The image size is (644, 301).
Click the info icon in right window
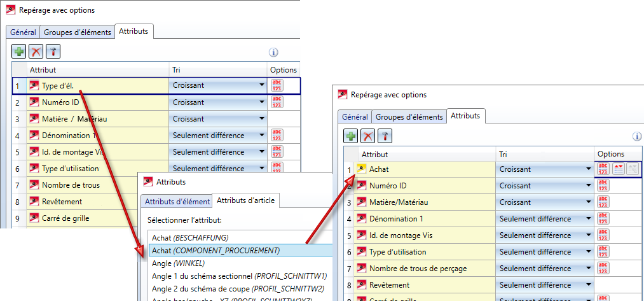[637, 136]
